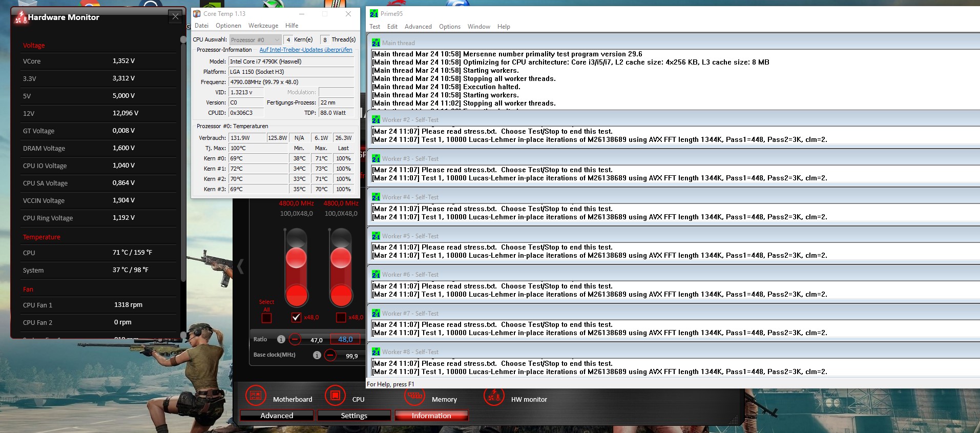
Task: Click the core slider above the unticked x48,0 box
Action: coord(341,268)
